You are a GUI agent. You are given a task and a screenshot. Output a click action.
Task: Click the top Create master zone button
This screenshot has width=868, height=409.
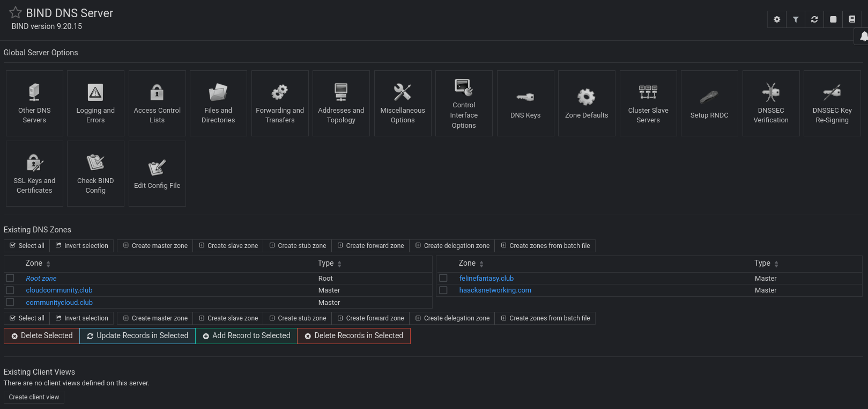tap(155, 246)
